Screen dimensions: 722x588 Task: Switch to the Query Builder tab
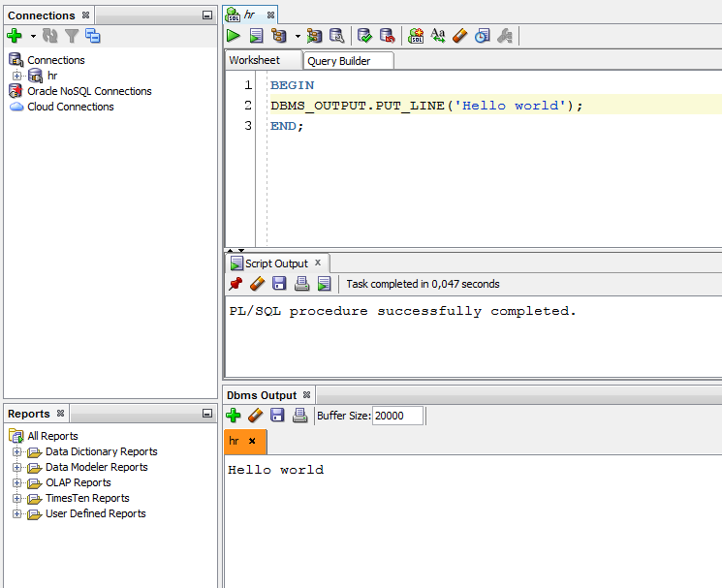(x=348, y=61)
